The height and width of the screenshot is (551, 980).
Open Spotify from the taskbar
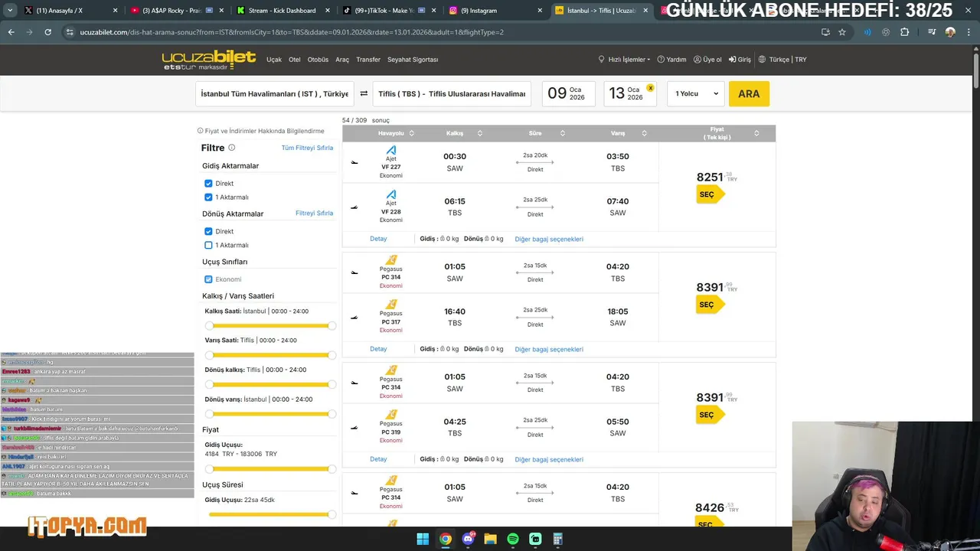pos(513,539)
